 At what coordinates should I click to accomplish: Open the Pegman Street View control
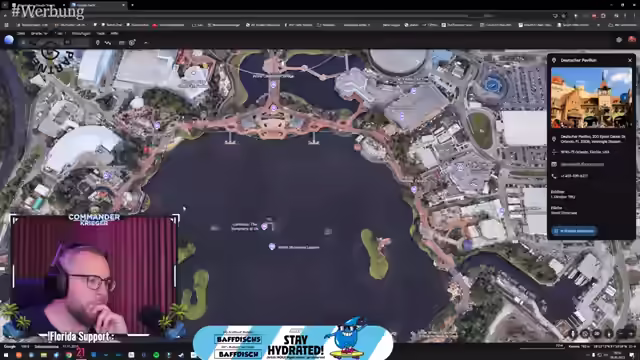572,334
